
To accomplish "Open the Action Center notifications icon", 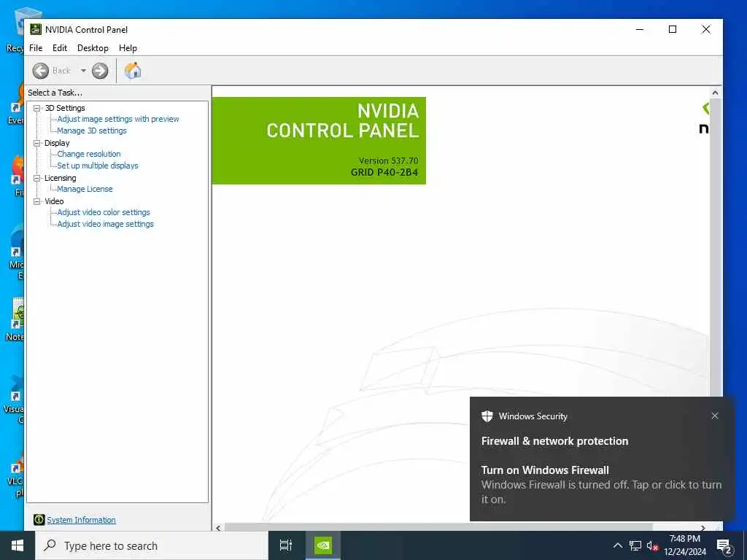I will tap(724, 546).
